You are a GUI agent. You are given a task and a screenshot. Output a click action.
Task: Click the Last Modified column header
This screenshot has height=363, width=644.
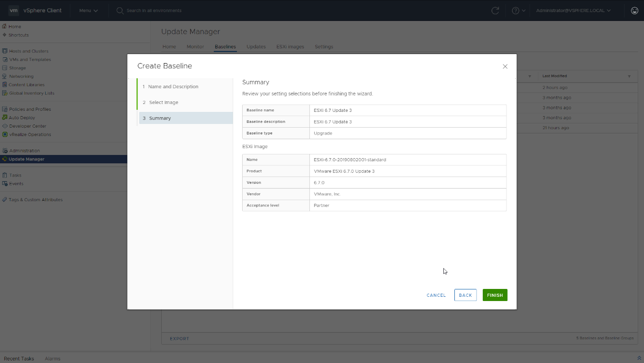tap(555, 76)
